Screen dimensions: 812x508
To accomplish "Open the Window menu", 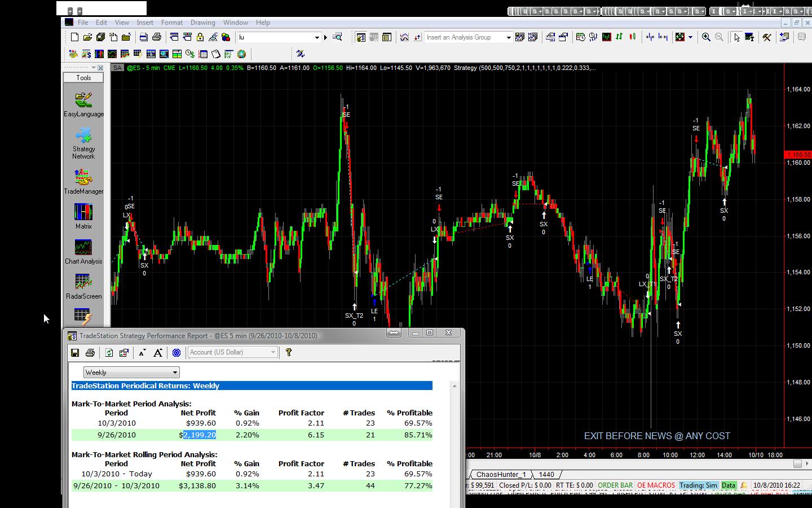I will click(x=235, y=23).
